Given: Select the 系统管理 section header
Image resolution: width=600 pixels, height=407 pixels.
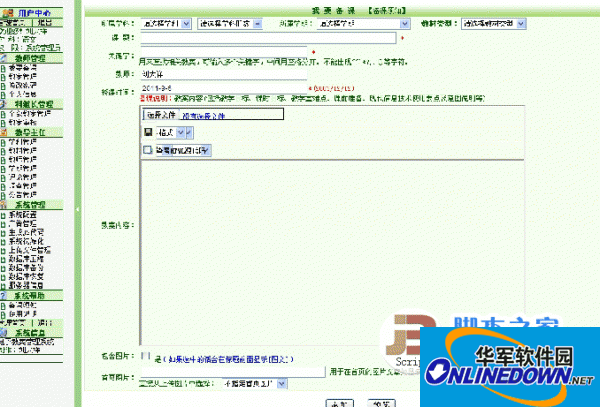Looking at the screenshot, I should pos(31,205).
